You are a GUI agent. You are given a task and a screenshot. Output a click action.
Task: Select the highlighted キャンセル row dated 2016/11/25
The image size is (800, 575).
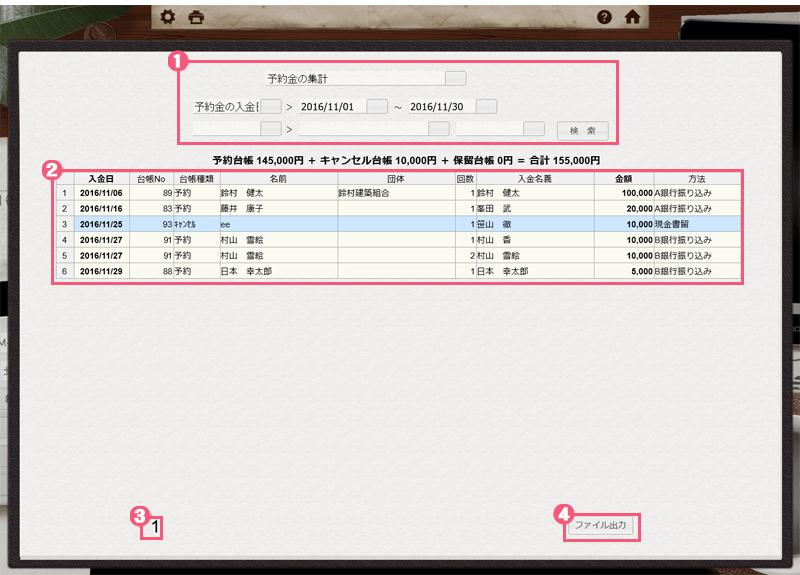[398, 224]
